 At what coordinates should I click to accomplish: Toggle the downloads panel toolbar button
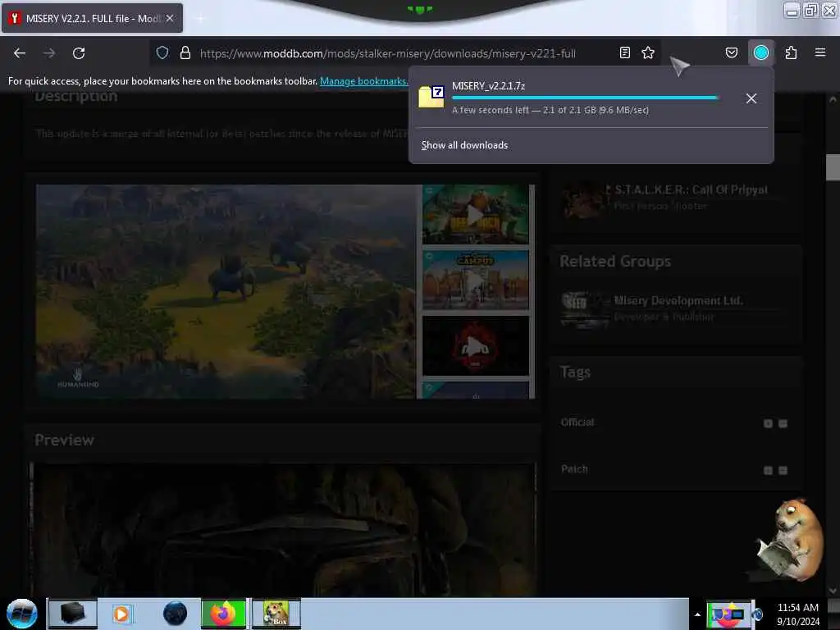(761, 52)
